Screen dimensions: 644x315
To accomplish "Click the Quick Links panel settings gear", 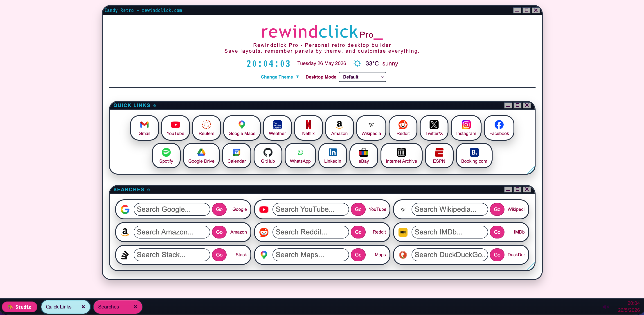I will tap(155, 106).
